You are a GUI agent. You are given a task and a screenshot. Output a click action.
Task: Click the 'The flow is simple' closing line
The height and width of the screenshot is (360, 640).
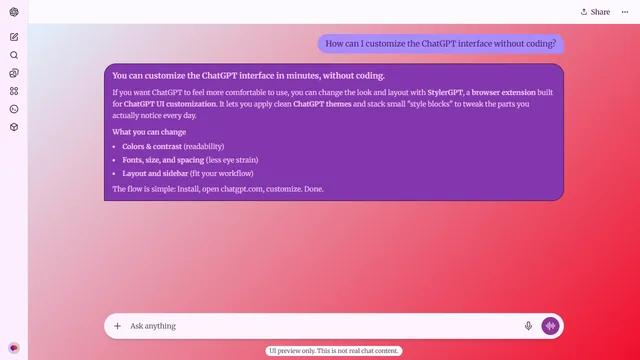click(218, 189)
